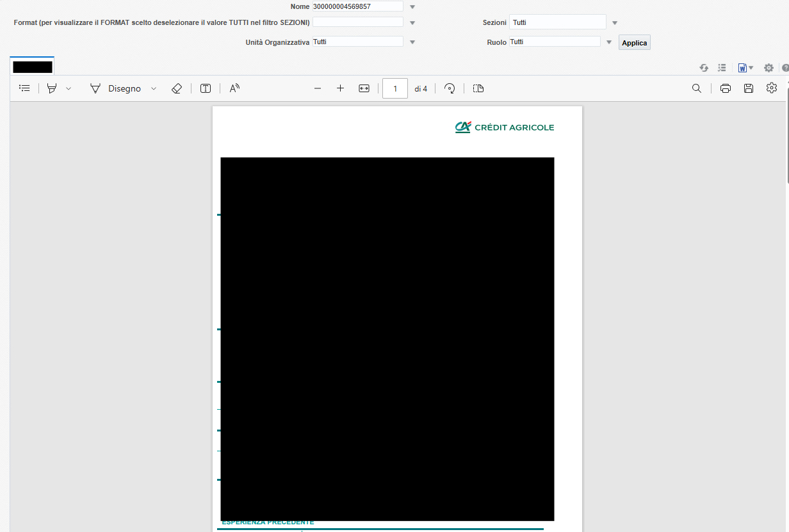789x532 pixels.
Task: Click the page number input field
Action: 394,88
